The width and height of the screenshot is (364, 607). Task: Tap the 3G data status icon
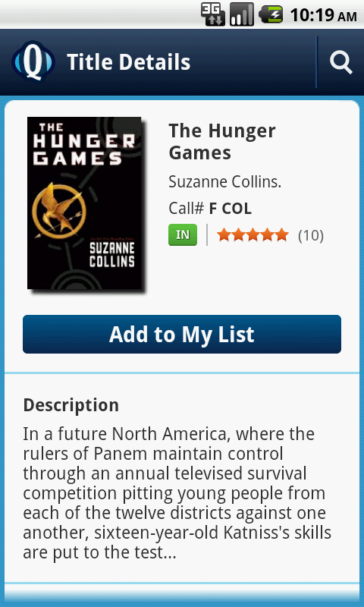213,14
